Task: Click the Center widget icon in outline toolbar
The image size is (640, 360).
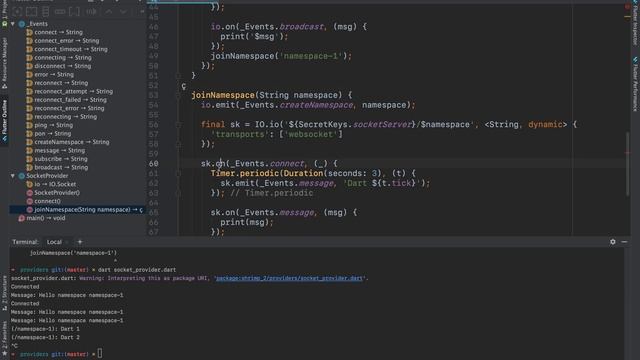Action: click(17, 12)
